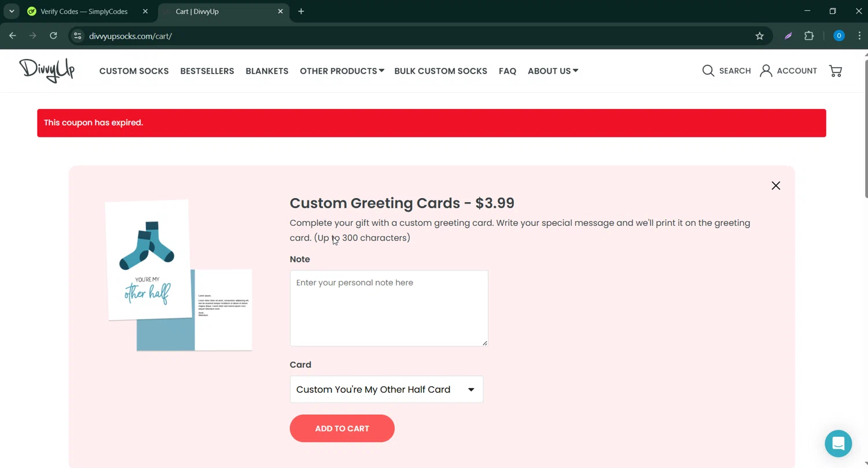Minimize the browser window
This screenshot has height=468, width=868.
(807, 11)
